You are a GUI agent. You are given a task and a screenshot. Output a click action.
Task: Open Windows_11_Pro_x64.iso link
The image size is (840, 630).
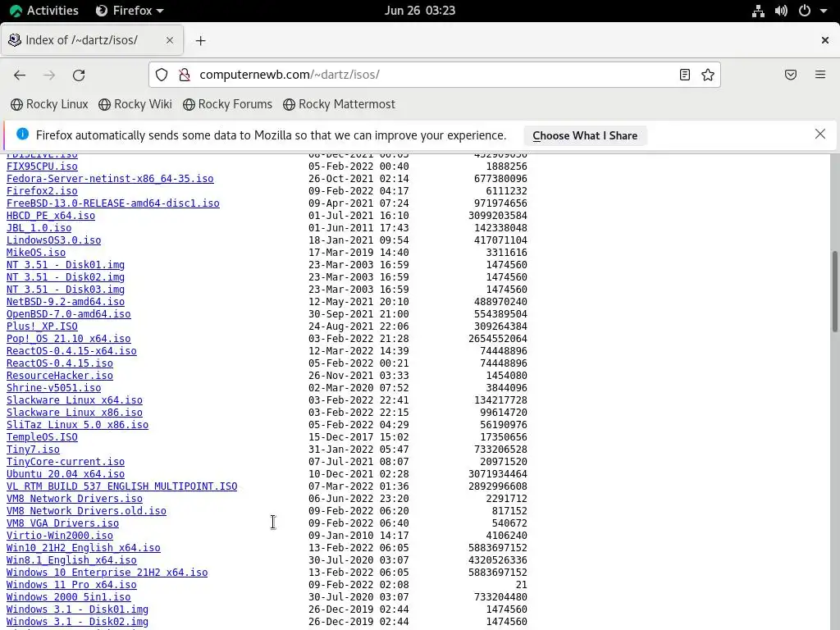tap(71, 586)
